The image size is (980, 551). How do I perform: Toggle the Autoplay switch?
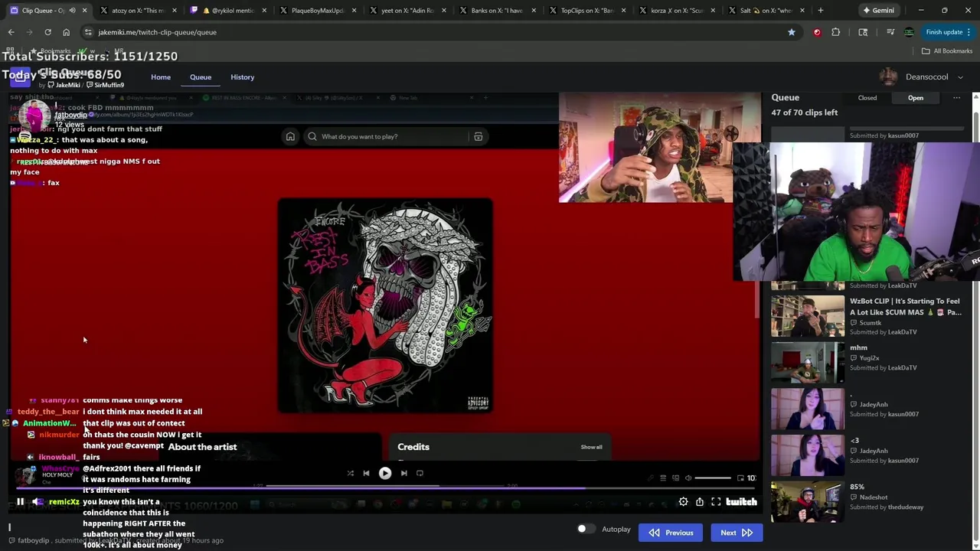pos(585,530)
